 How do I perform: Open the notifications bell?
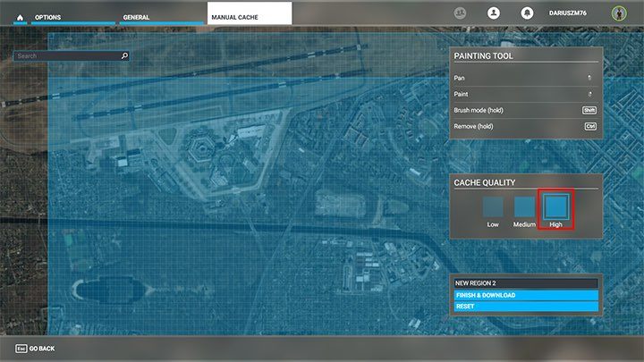(x=529, y=13)
